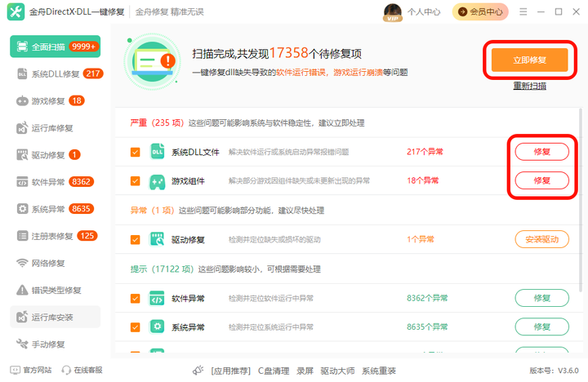Viewport: 588px width, 382px height.
Task: Click the 8635个异常 count text
Action: [x=427, y=326]
